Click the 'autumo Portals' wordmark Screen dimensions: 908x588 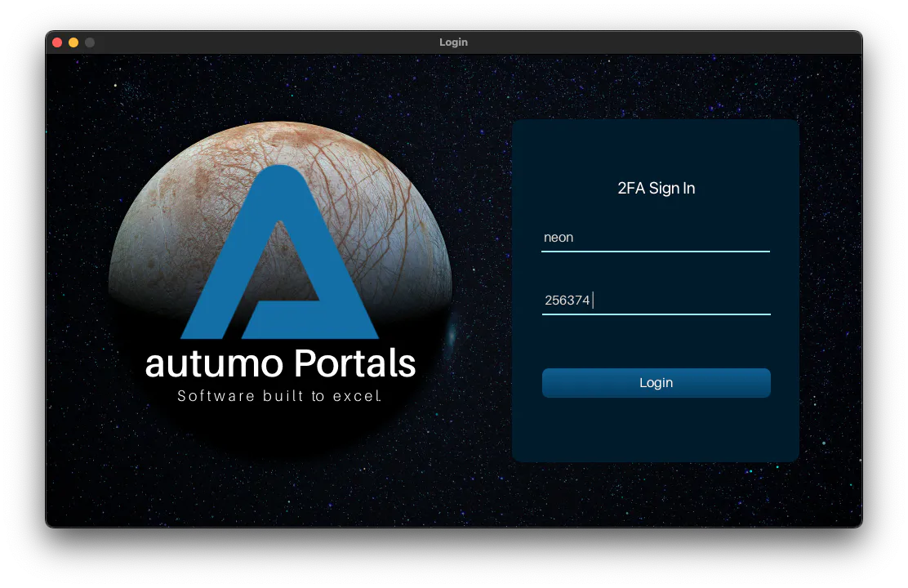280,364
